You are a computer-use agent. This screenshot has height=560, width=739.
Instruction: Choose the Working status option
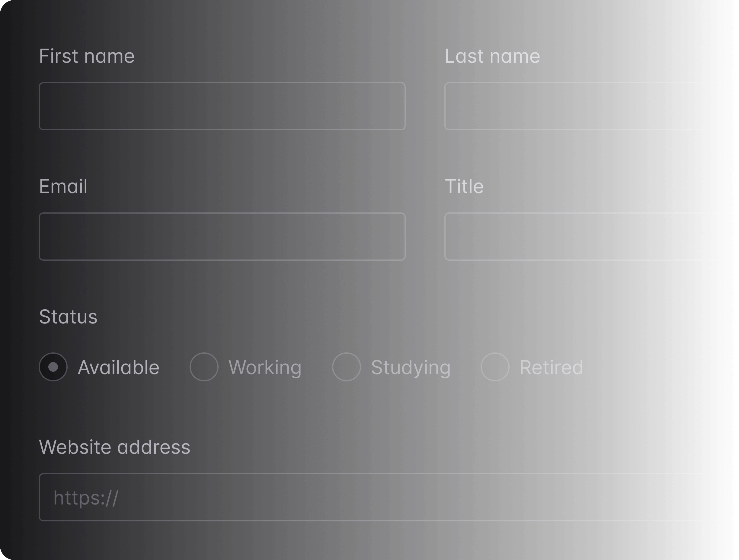tap(204, 367)
